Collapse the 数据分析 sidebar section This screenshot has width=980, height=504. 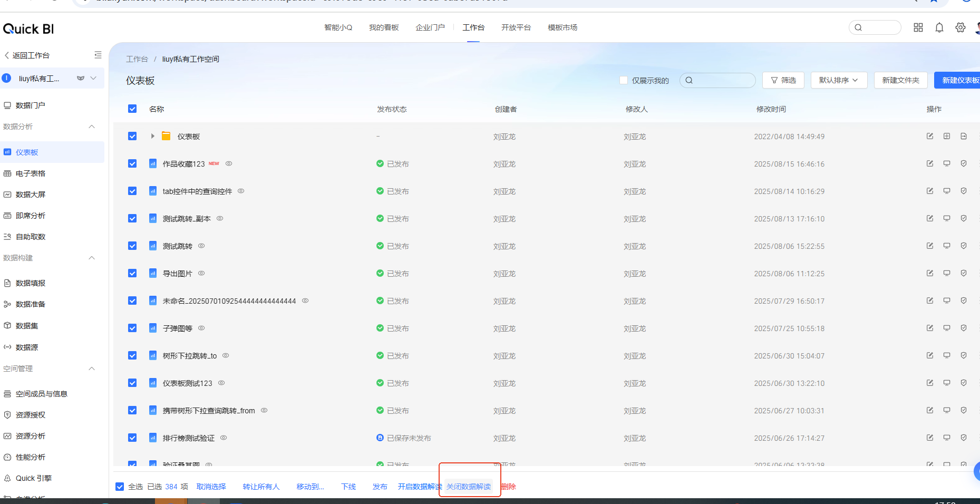[92, 127]
